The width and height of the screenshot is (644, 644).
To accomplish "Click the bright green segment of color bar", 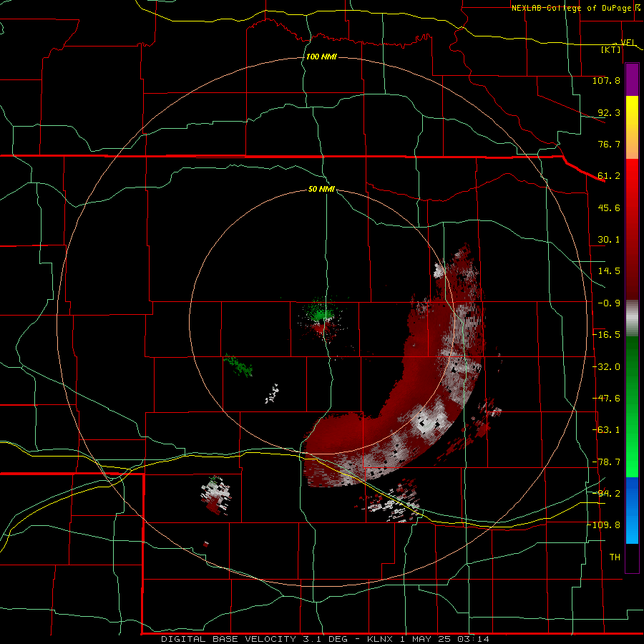I will coord(632,406).
